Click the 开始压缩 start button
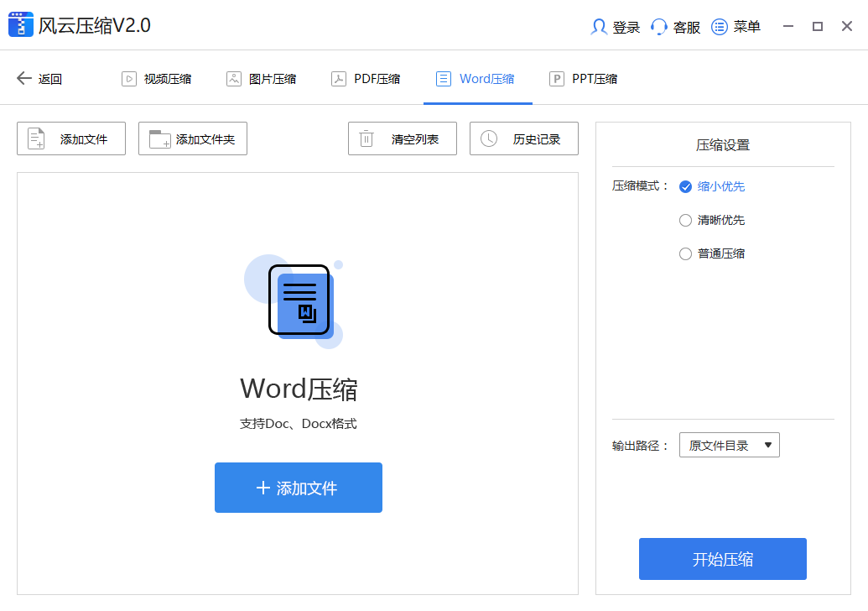Viewport: 868px width, 611px height. (x=722, y=559)
